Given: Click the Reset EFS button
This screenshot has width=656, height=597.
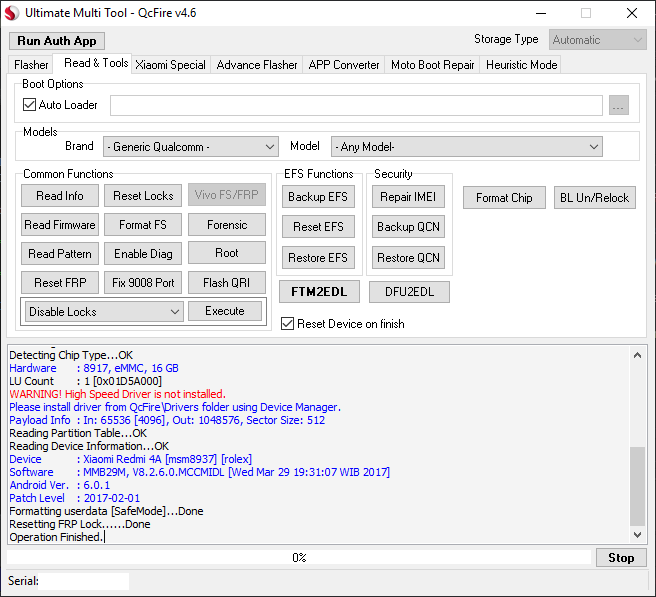Looking at the screenshot, I should [318, 227].
